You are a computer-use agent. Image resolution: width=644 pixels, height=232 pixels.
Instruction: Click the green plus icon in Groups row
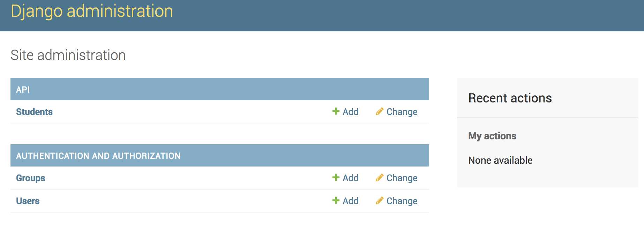(336, 177)
